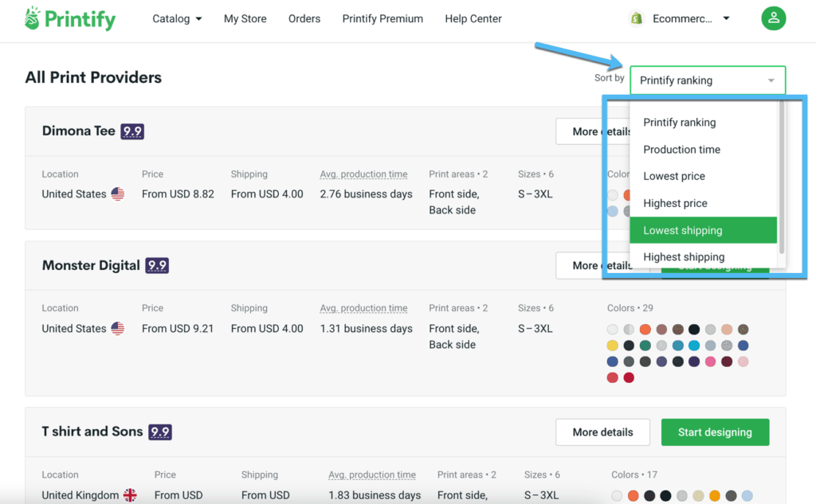
Task: Click 'United Kingdom' location text
Action: pyautogui.click(x=80, y=495)
